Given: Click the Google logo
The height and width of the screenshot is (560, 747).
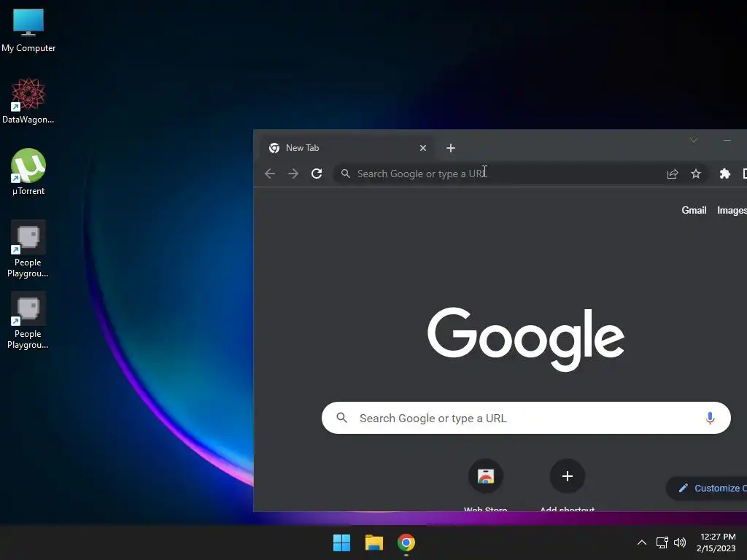Looking at the screenshot, I should tap(526, 338).
